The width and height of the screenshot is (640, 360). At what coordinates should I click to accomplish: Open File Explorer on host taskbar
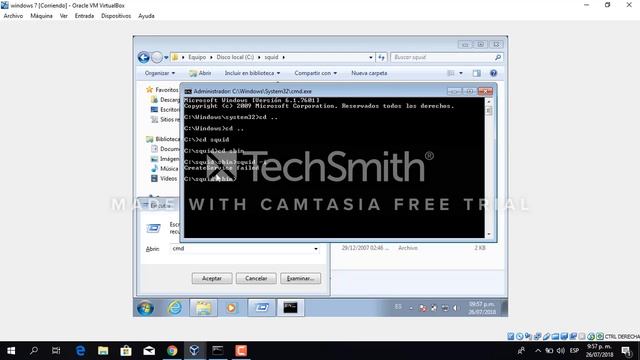click(x=103, y=351)
